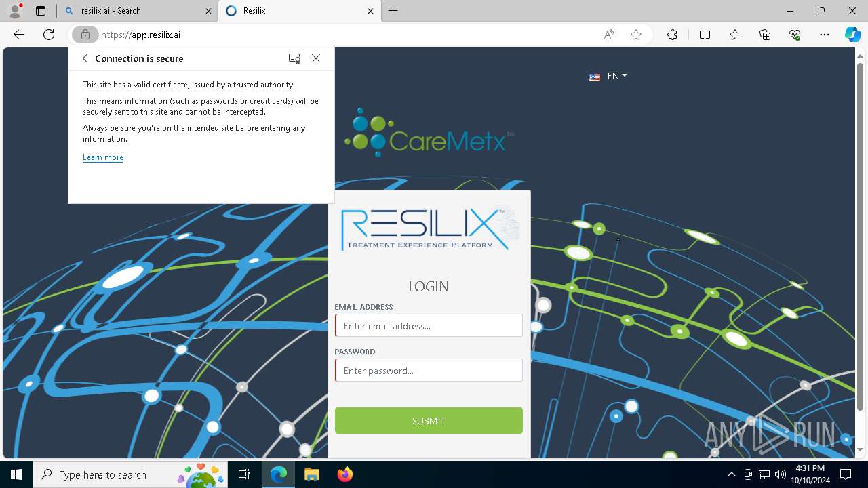Click the page vertical scrollbar
This screenshot has width=868, height=488.
click(x=861, y=237)
